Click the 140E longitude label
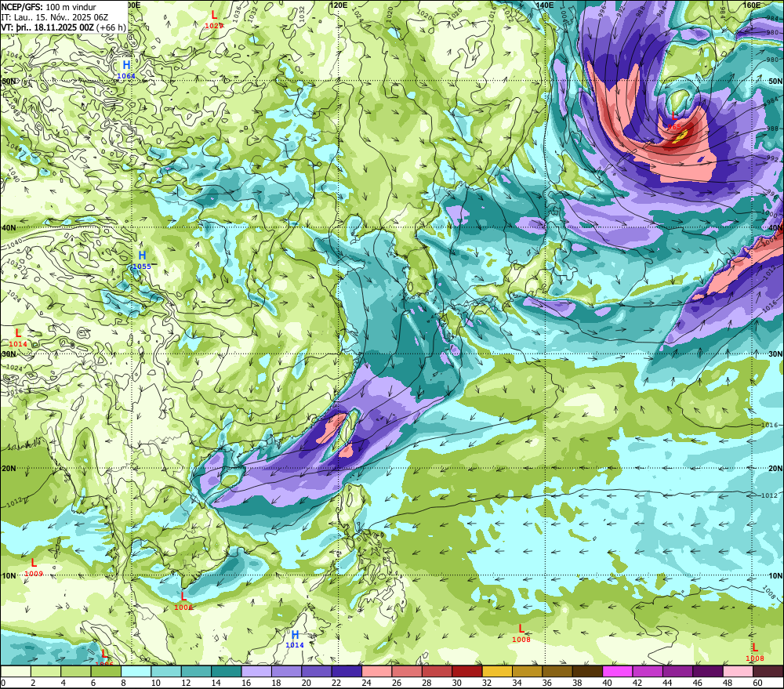 [545, 5]
